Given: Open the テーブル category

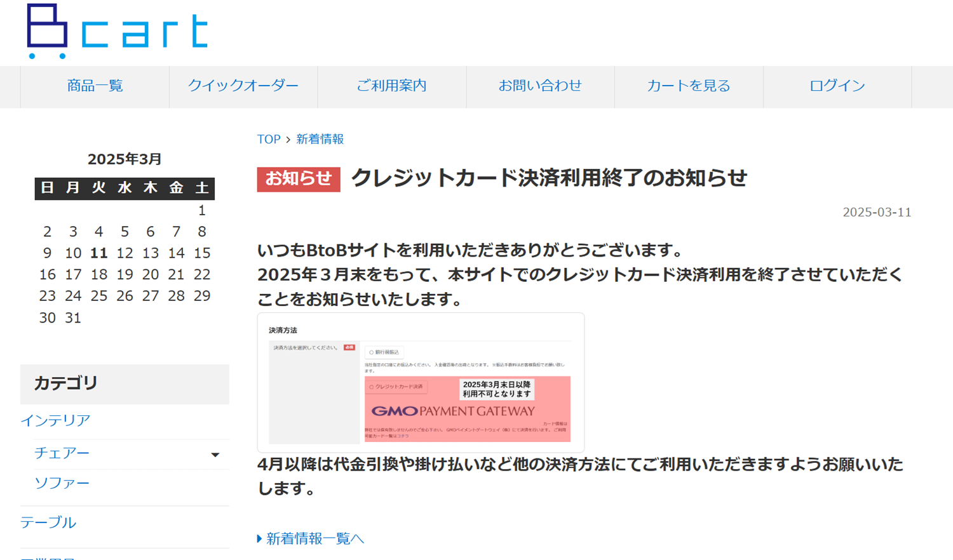Looking at the screenshot, I should pyautogui.click(x=48, y=523).
